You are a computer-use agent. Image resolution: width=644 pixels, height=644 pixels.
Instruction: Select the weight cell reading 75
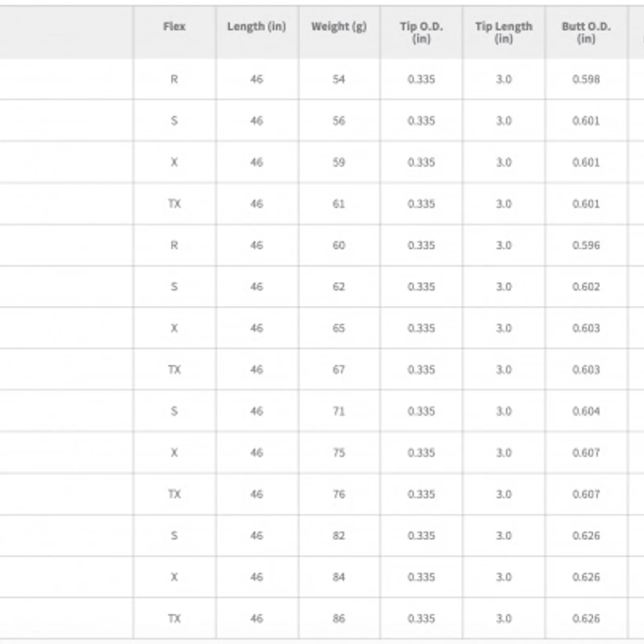point(339,452)
